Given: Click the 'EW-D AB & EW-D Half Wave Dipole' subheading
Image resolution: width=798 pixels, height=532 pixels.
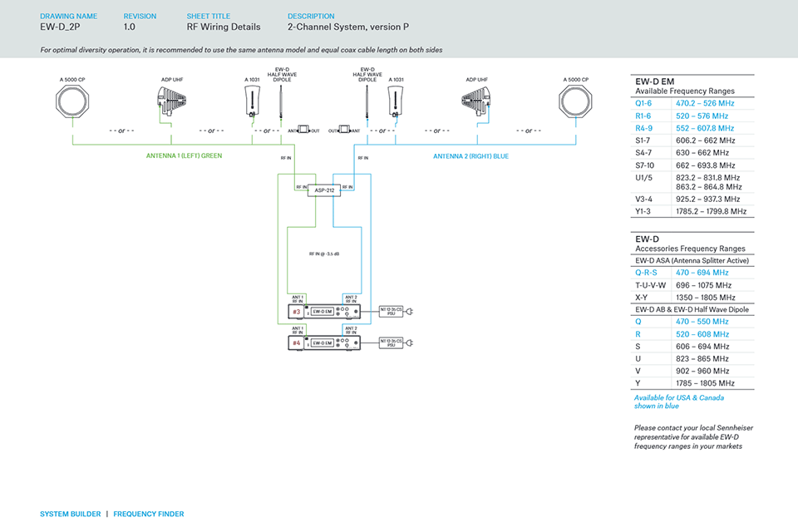Looking at the screenshot, I should click(x=692, y=309).
